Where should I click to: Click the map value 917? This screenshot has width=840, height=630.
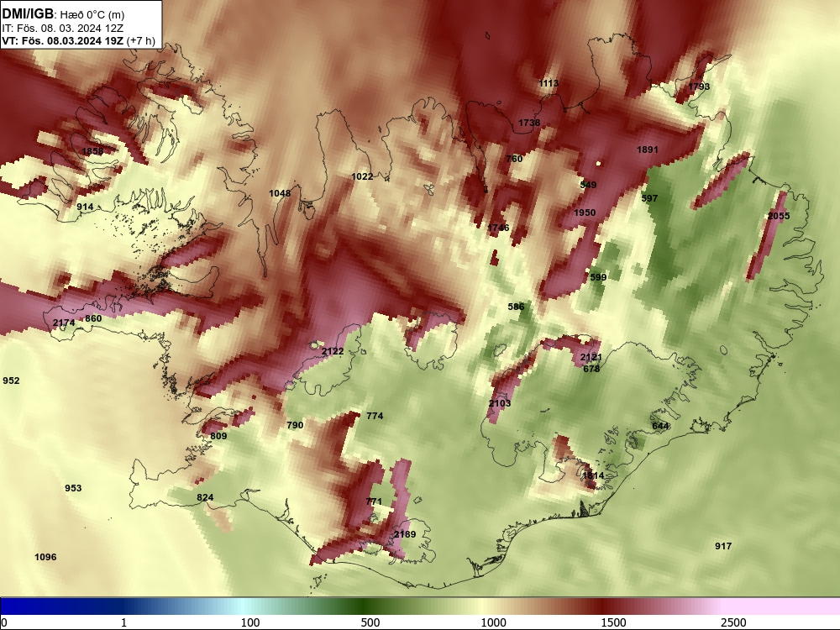723,546
